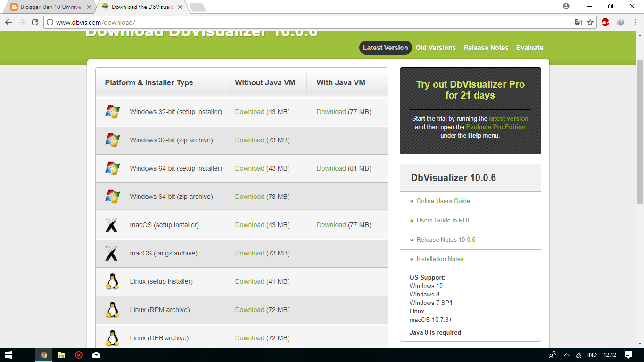Open Release Notes 10.0.6 link
The image size is (644, 362).
coord(446,239)
